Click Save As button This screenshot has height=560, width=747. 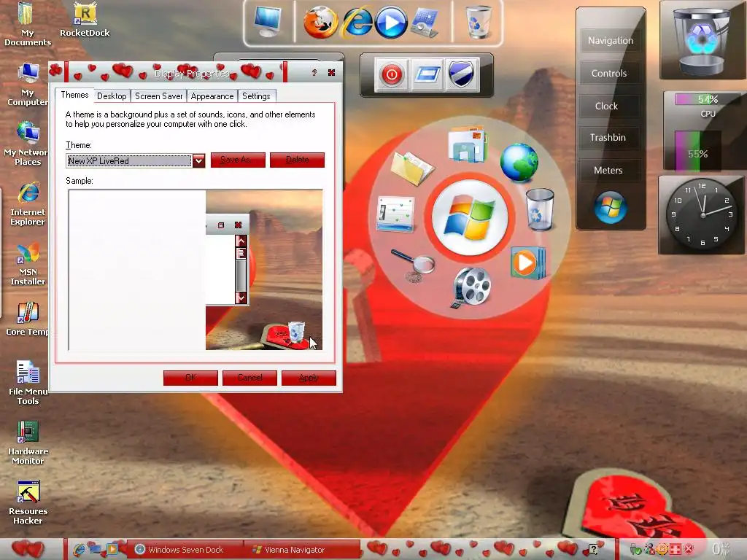(238, 160)
